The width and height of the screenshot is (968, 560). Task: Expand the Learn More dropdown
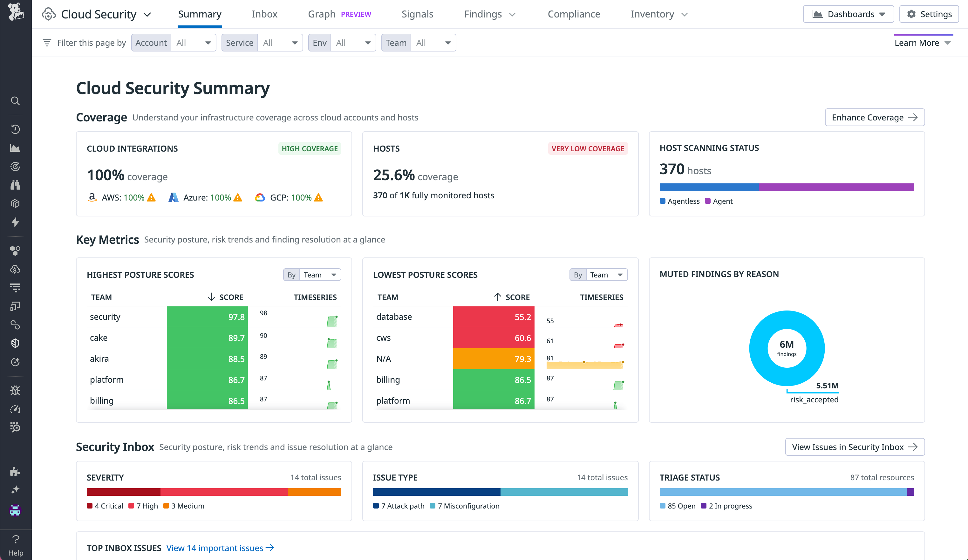coord(923,42)
